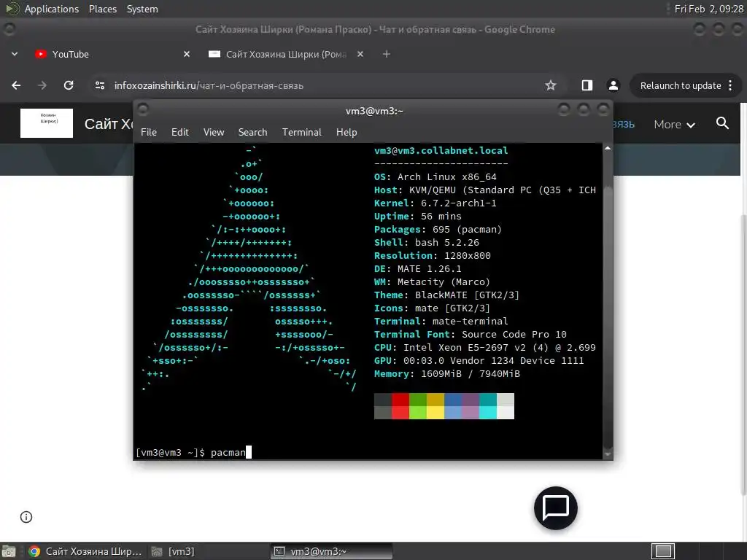The image size is (747, 560).
Task: Click the Chrome forward arrow
Action: [42, 85]
